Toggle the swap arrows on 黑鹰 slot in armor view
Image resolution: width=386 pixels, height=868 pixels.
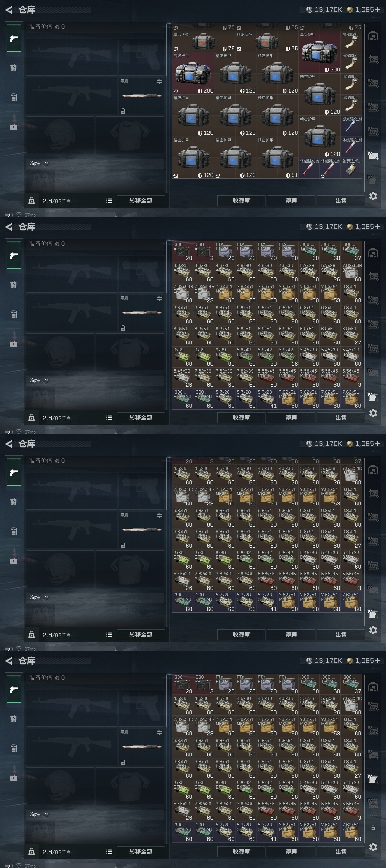tap(159, 81)
